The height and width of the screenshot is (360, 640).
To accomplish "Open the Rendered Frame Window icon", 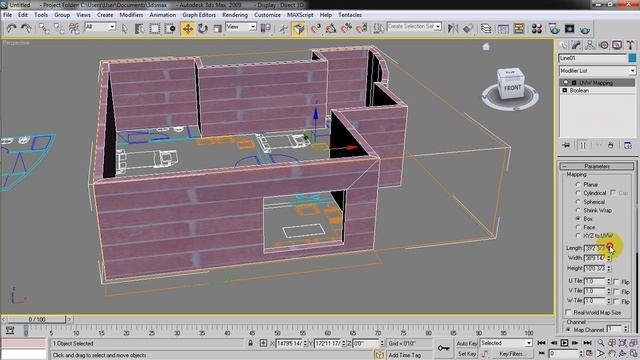I will point(569,29).
